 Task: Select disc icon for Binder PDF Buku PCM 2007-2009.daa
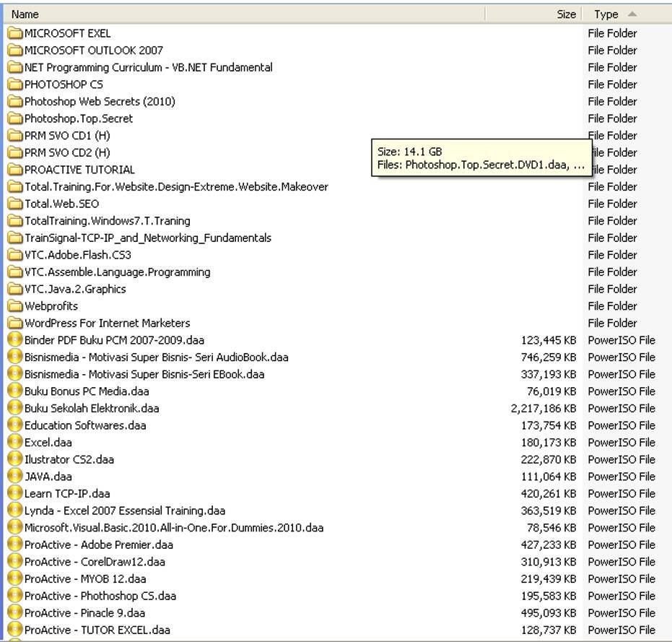click(x=15, y=339)
